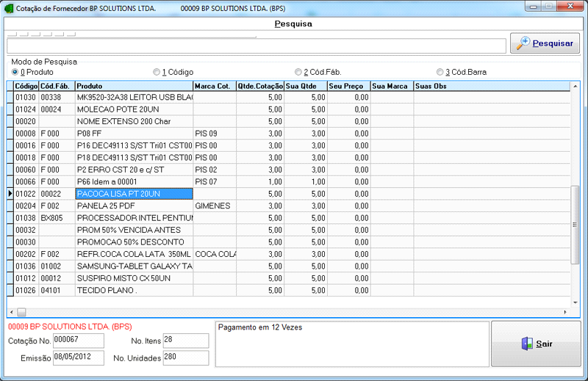Sort by the Produto column header
This screenshot has width=588, height=381.
(x=134, y=86)
